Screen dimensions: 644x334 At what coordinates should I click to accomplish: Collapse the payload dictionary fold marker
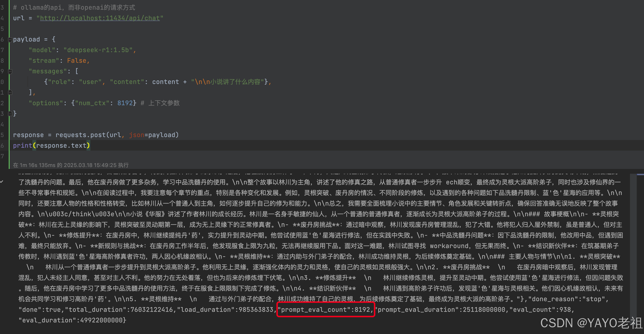pyautogui.click(x=10, y=40)
